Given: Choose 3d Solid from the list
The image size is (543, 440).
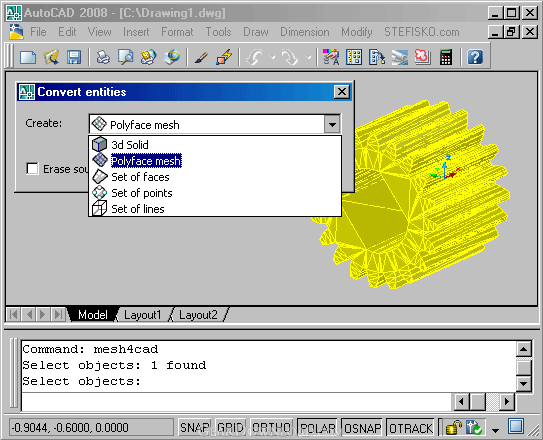Looking at the screenshot, I should point(215,144).
